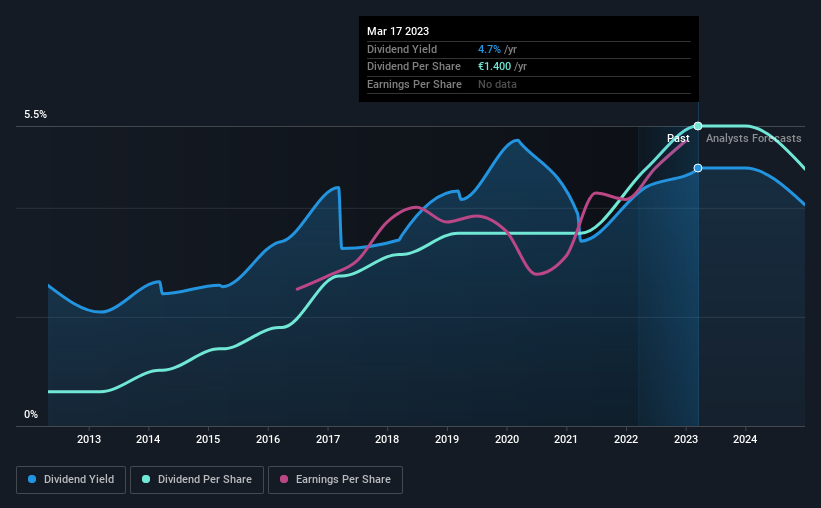Click the 2022 x-axis label
The height and width of the screenshot is (508, 821).
[x=626, y=439]
